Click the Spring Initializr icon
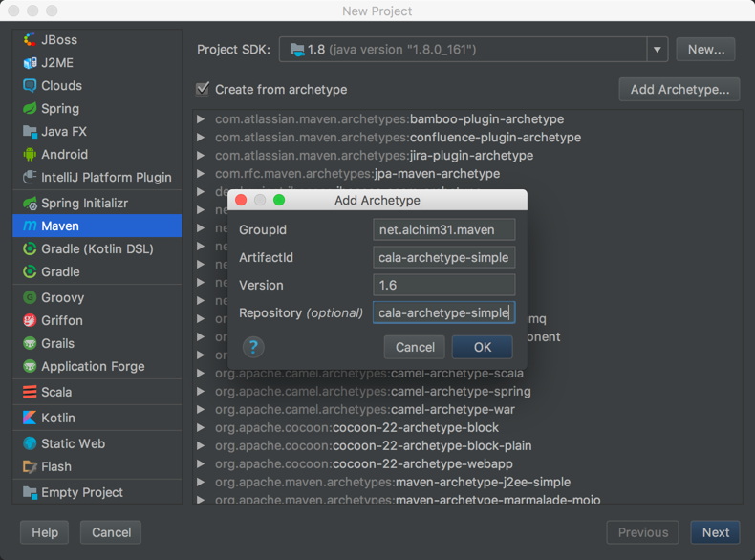 [30, 204]
